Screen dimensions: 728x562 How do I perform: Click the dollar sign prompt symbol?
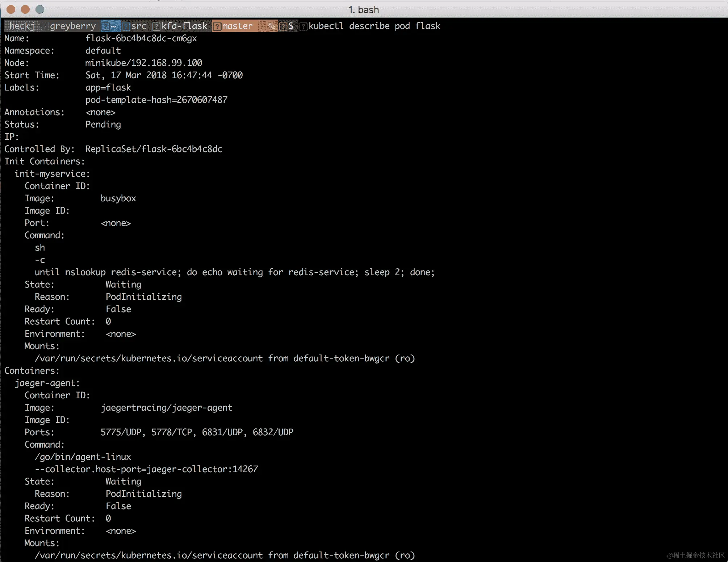pyautogui.click(x=291, y=26)
